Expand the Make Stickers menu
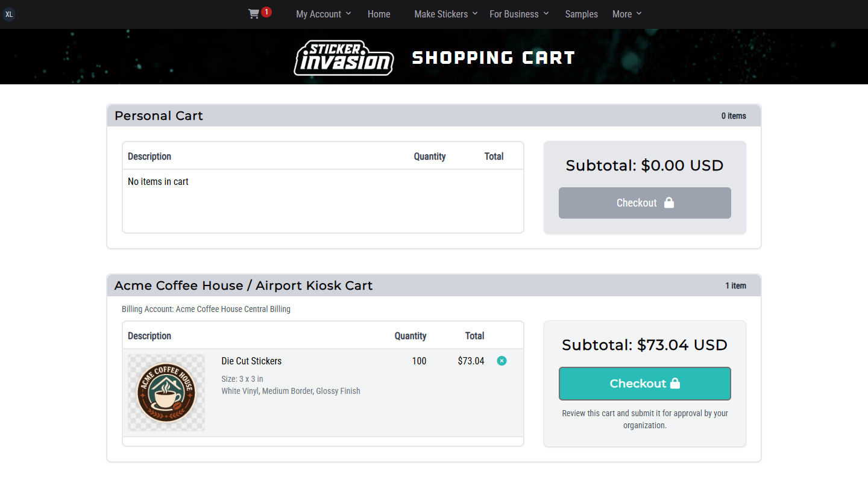Screen dimensions: 868x480 coord(445,14)
